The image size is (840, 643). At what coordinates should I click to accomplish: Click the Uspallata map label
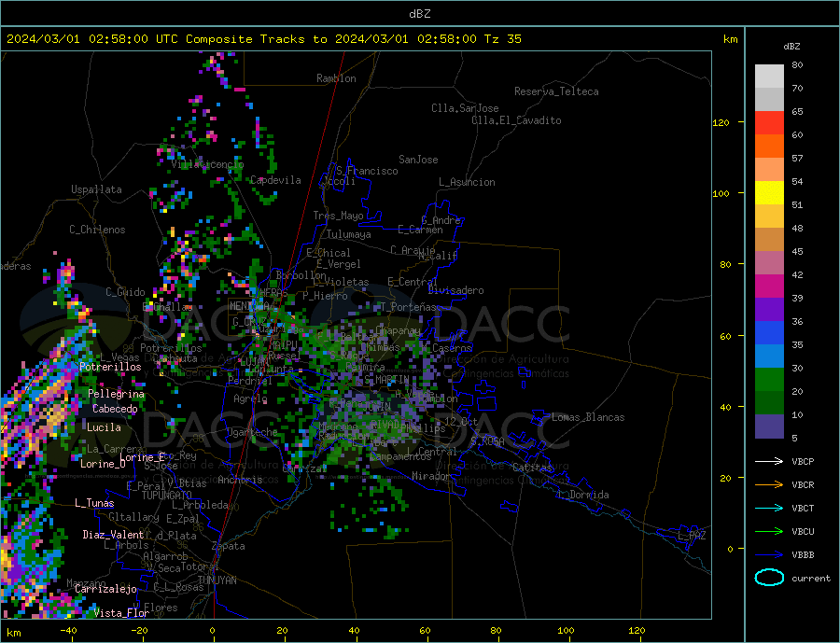[96, 189]
